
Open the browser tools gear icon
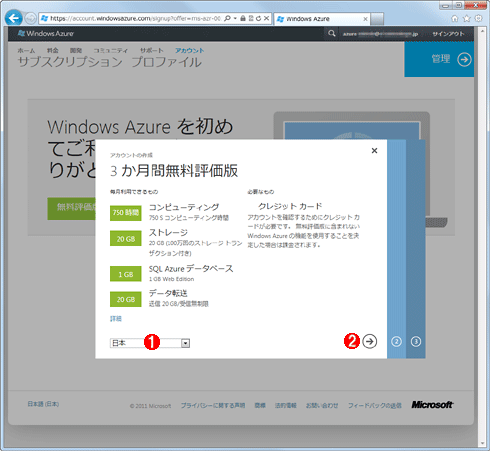[x=479, y=18]
